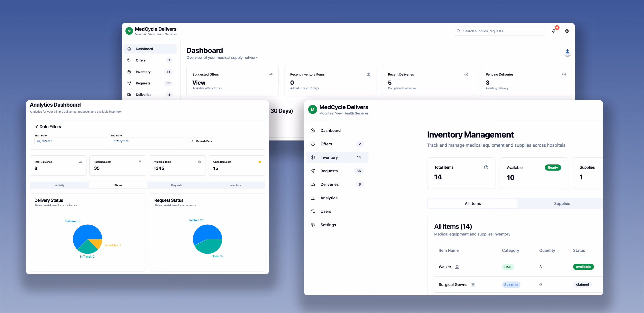Click the box icon on Recent Inventory Items card
The height and width of the screenshot is (313, 644).
368,74
